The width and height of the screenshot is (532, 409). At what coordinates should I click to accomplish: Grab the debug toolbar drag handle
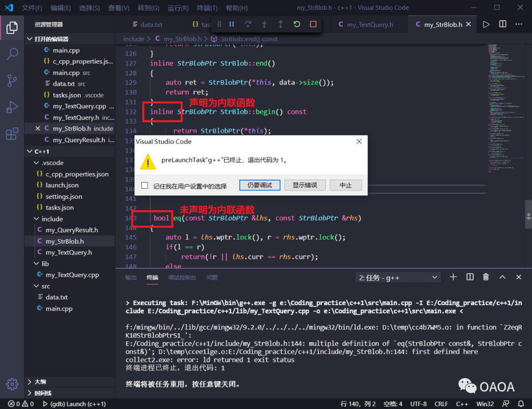(x=220, y=24)
